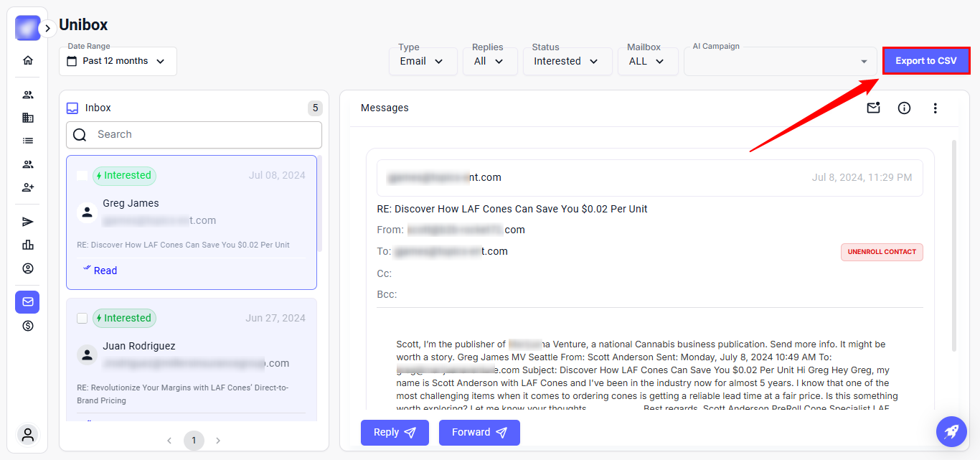Click the info circle icon in Messages header
The image size is (980, 460).
tap(904, 108)
